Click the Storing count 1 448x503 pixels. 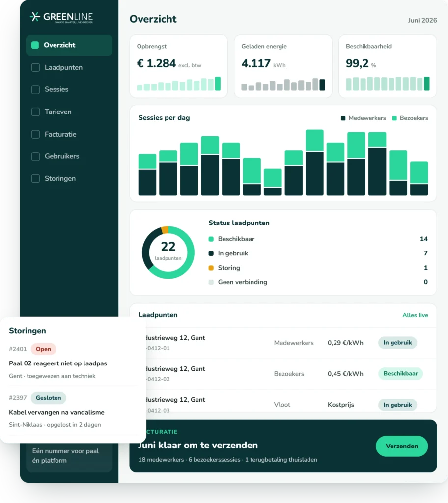point(426,268)
